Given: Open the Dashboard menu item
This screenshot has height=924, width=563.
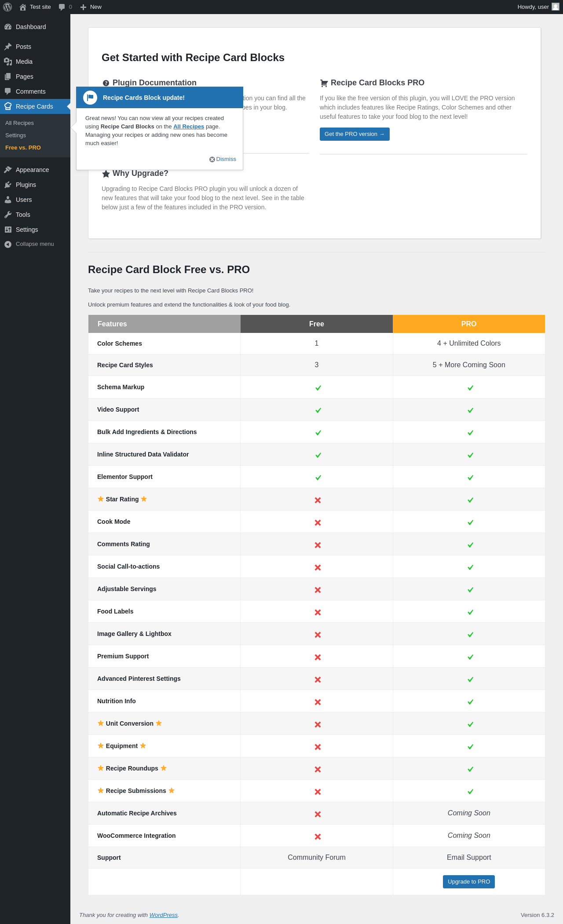Looking at the screenshot, I should tap(35, 27).
